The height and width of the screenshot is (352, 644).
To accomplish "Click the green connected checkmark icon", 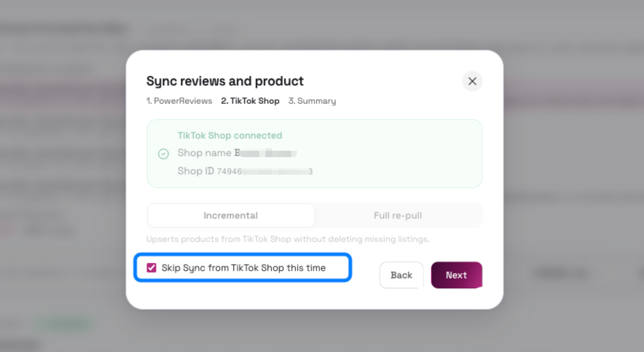I will pos(163,154).
